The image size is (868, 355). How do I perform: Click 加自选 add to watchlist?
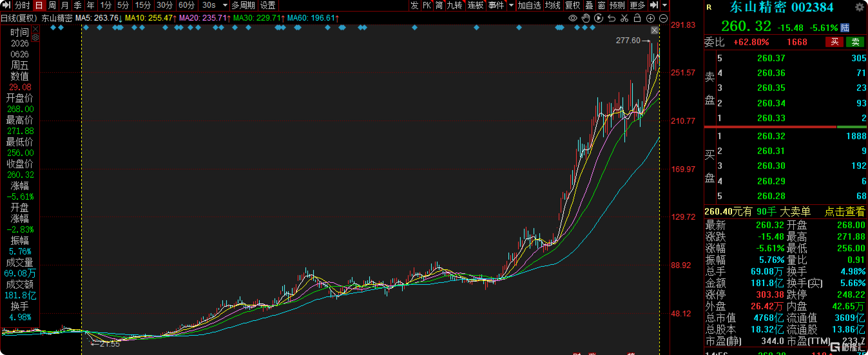[529, 5]
